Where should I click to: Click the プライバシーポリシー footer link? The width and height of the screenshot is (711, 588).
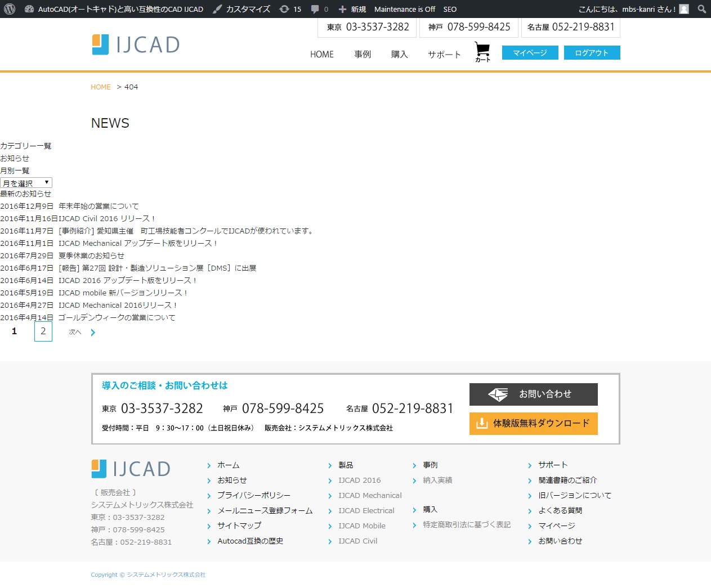[x=254, y=496]
